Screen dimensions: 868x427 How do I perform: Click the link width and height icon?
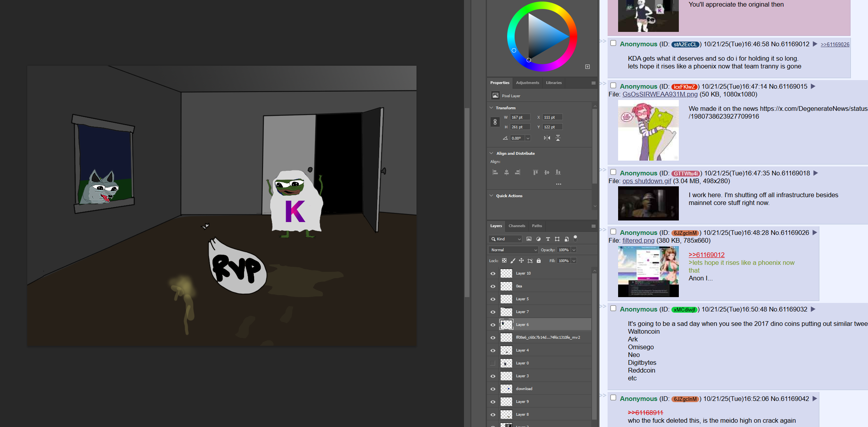495,122
